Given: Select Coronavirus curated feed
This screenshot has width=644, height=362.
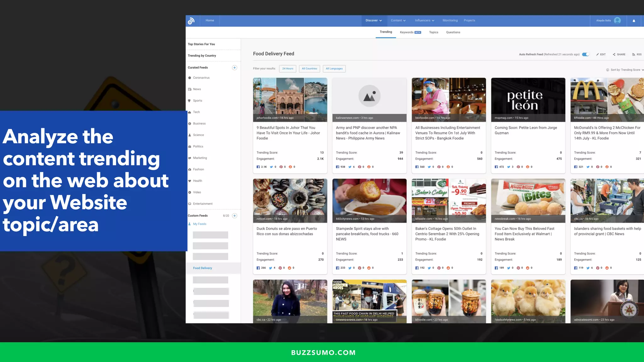Looking at the screenshot, I should (201, 78).
